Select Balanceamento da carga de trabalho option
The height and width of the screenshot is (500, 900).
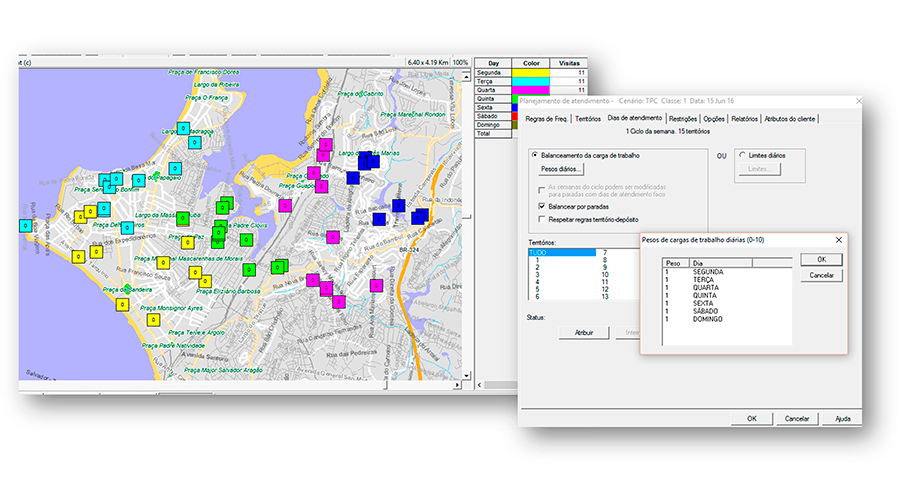click(535, 156)
